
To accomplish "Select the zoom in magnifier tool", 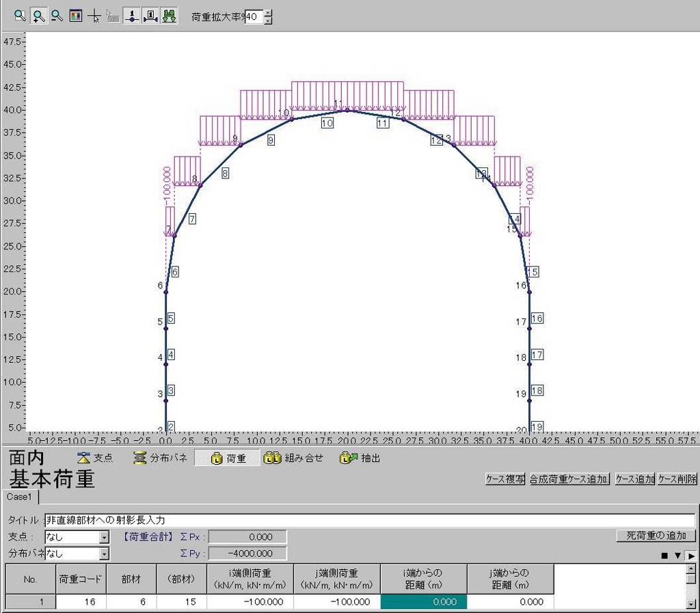I will coord(38,16).
